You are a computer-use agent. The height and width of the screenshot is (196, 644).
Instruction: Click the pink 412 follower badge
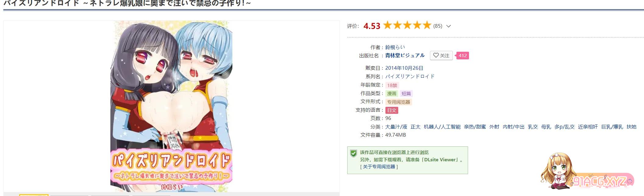[462, 55]
